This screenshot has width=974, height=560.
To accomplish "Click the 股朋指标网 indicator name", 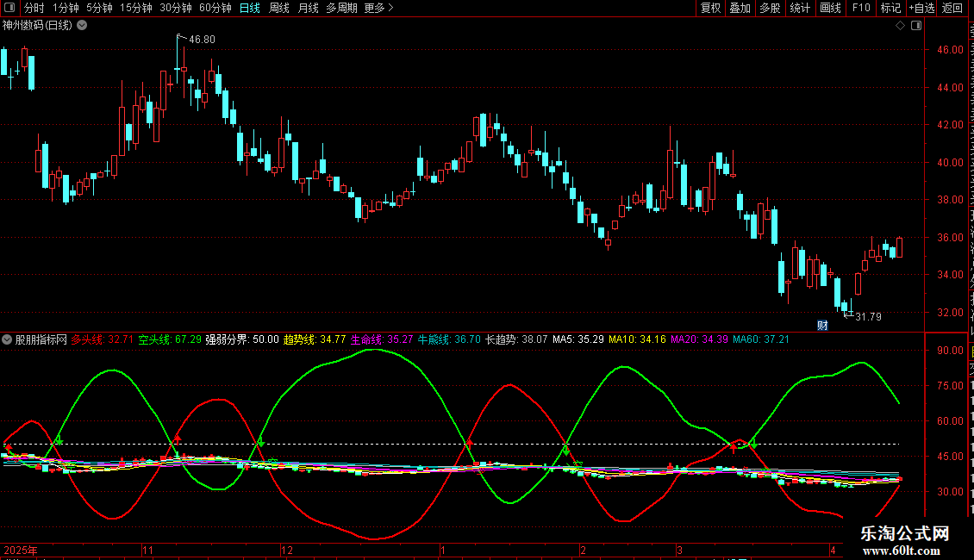I will point(41,339).
